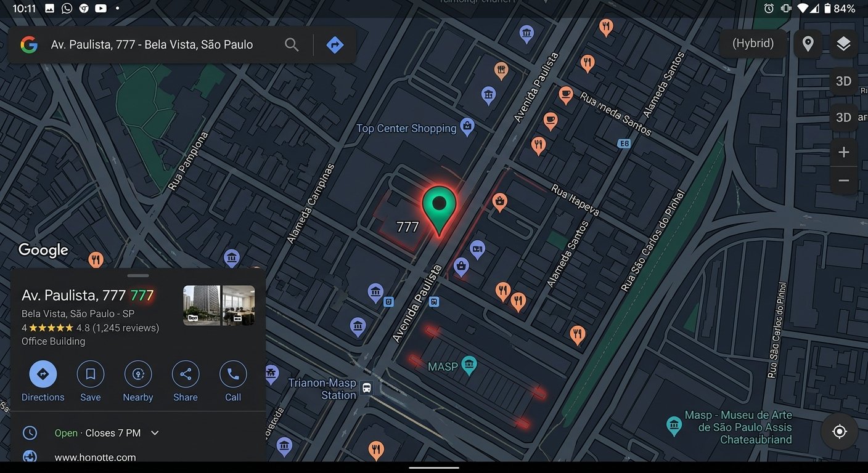
Task: Open the office interior photo thumbnail
Action: (239, 305)
